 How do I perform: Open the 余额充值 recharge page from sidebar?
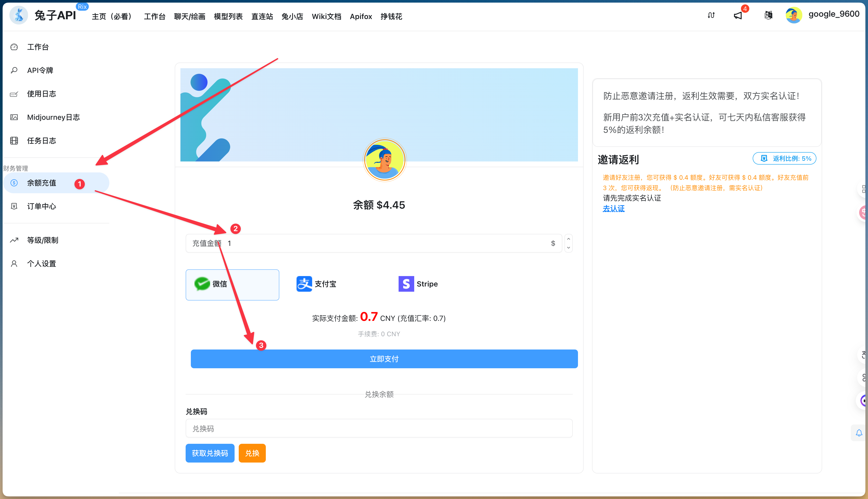[x=42, y=183]
